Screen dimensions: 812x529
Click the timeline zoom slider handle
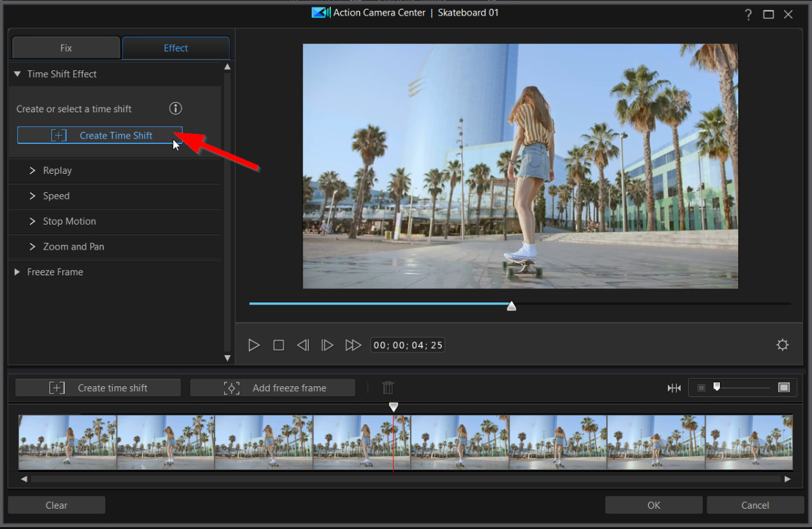(x=717, y=387)
